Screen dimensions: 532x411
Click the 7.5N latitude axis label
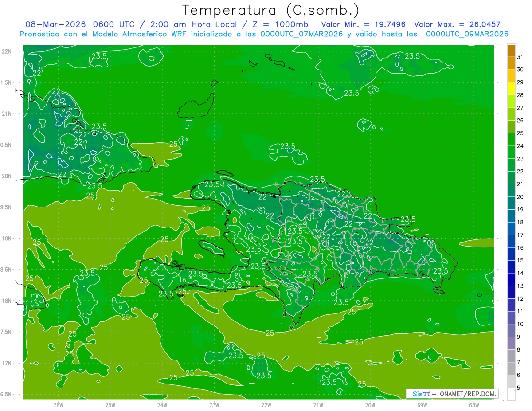(x=6, y=332)
